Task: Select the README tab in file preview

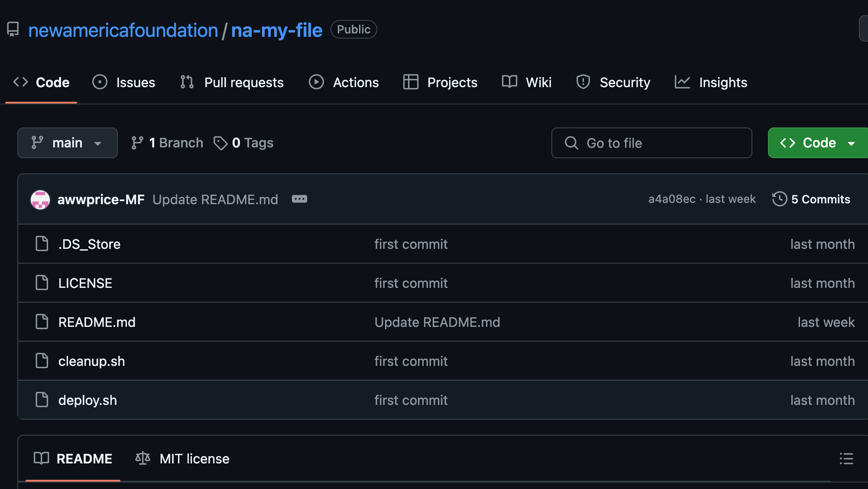Action: coord(73,459)
